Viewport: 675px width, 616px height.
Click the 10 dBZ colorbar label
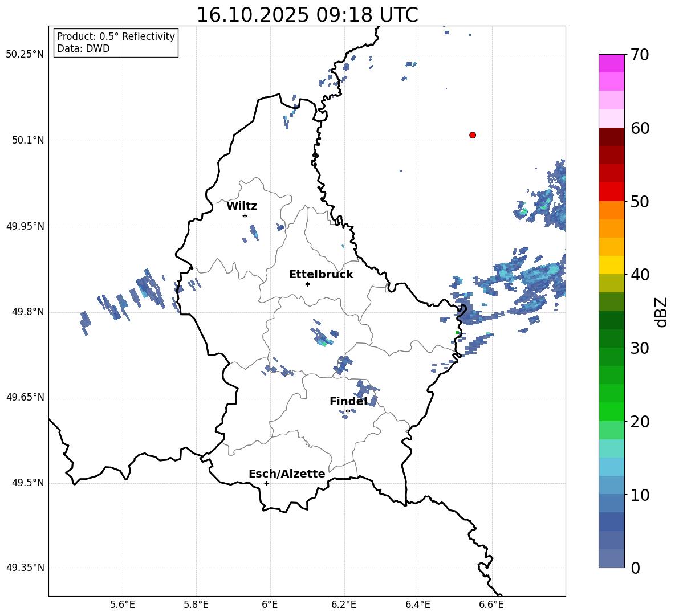click(x=640, y=495)
